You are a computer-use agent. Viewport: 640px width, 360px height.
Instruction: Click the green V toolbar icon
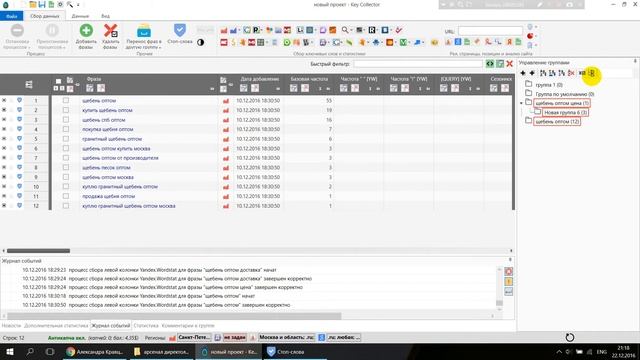click(x=403, y=42)
